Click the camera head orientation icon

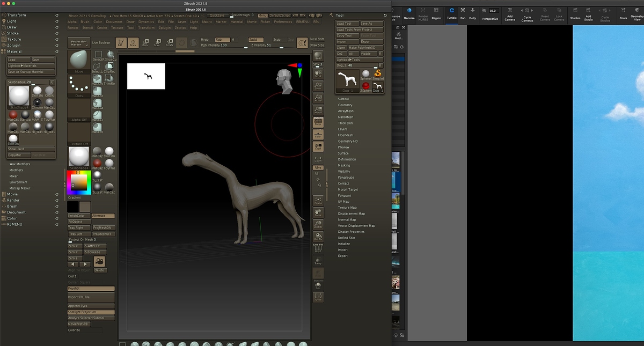tap(284, 81)
